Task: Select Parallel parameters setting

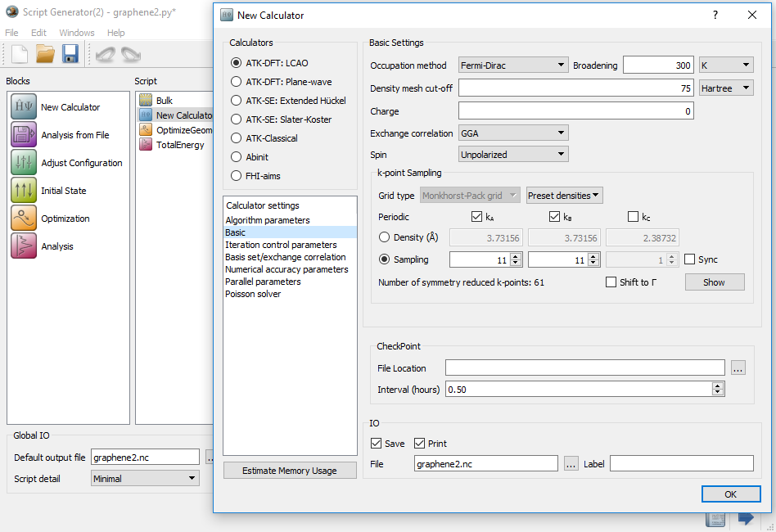Action: 290,282
